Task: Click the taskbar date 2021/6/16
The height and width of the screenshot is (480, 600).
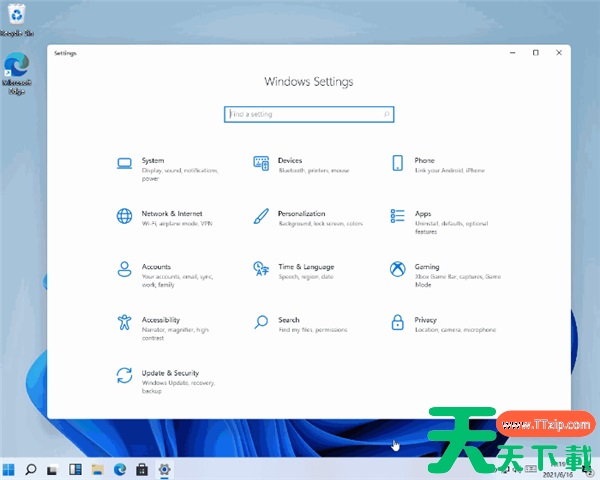Action: [558, 475]
